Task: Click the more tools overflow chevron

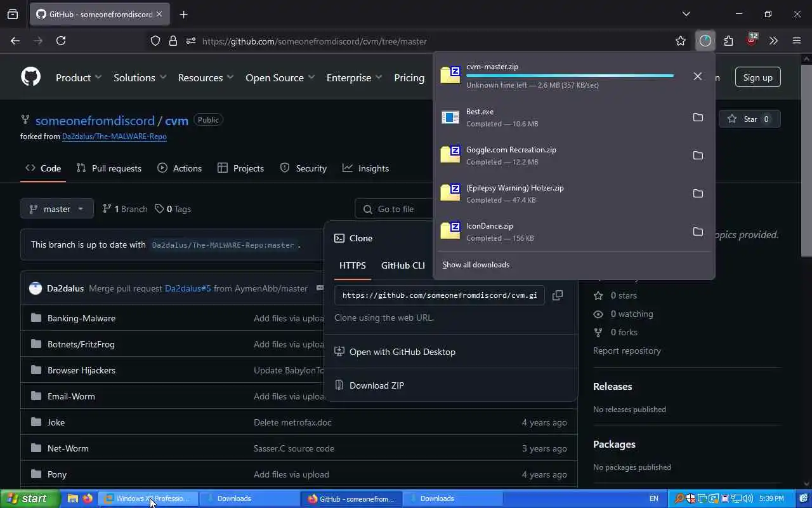Action: 773,41
